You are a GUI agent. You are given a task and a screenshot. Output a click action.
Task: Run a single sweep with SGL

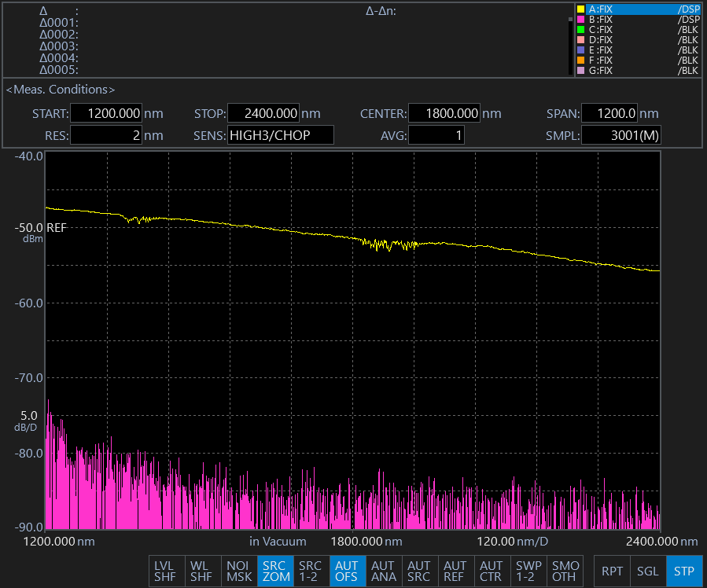click(647, 571)
